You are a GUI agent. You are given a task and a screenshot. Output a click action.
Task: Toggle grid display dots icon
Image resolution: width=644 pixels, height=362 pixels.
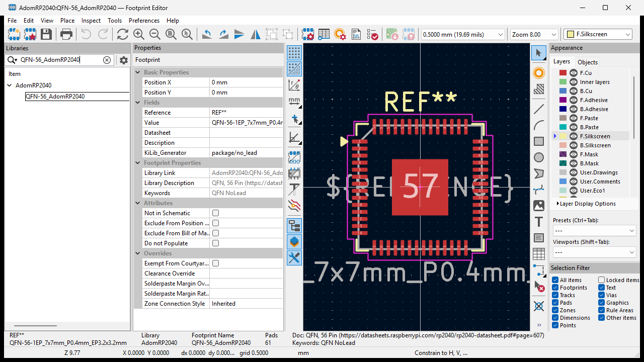[294, 52]
